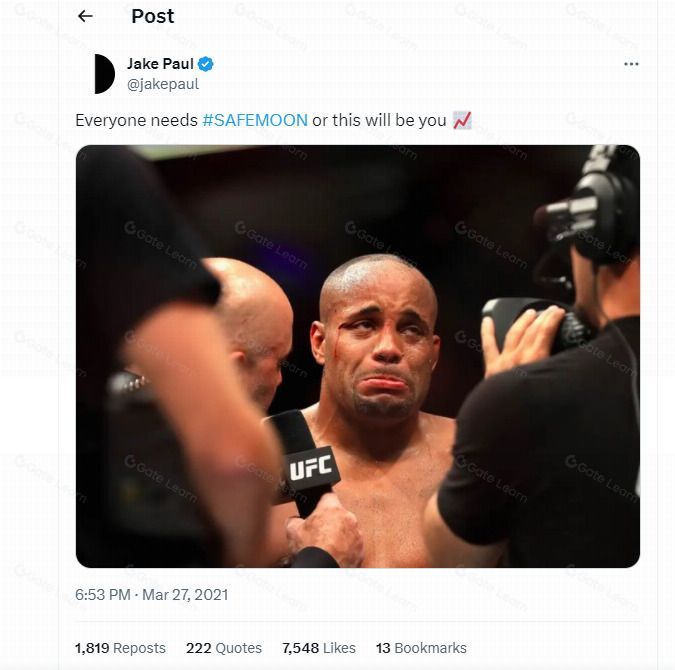Open the three-dot more options menu
This screenshot has height=670, width=675.
tap(631, 64)
